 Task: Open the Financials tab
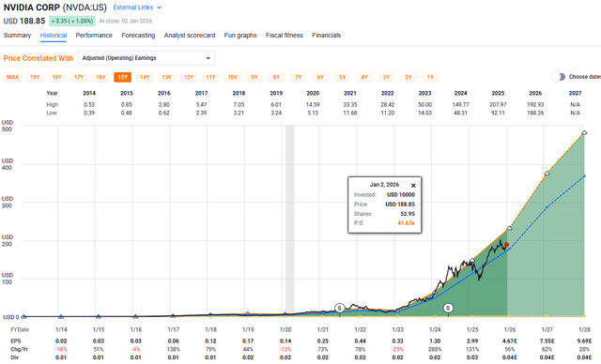pyautogui.click(x=326, y=36)
